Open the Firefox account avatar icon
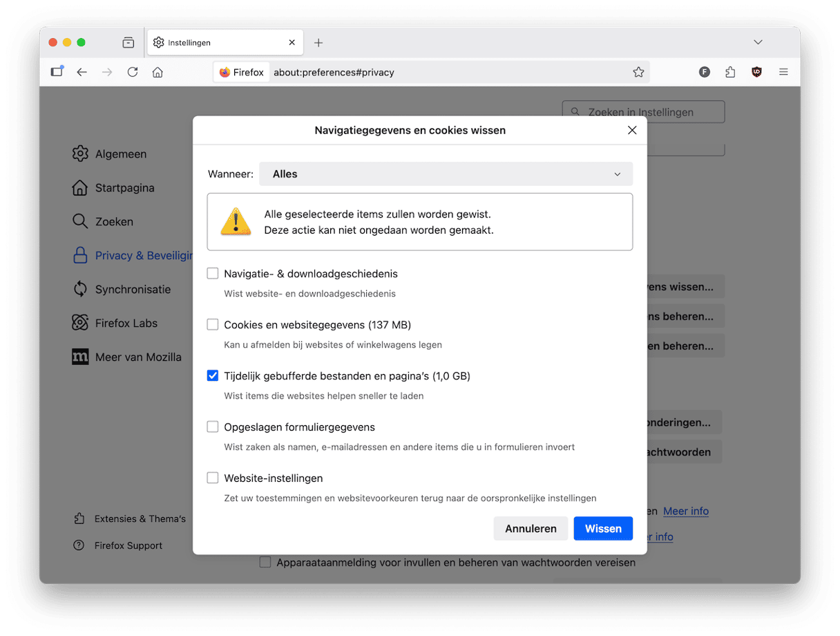Viewport: 840px width, 636px height. (x=705, y=72)
